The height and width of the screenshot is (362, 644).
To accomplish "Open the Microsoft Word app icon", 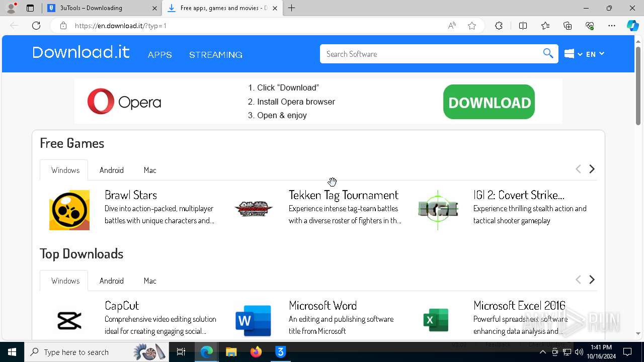I will click(254, 320).
